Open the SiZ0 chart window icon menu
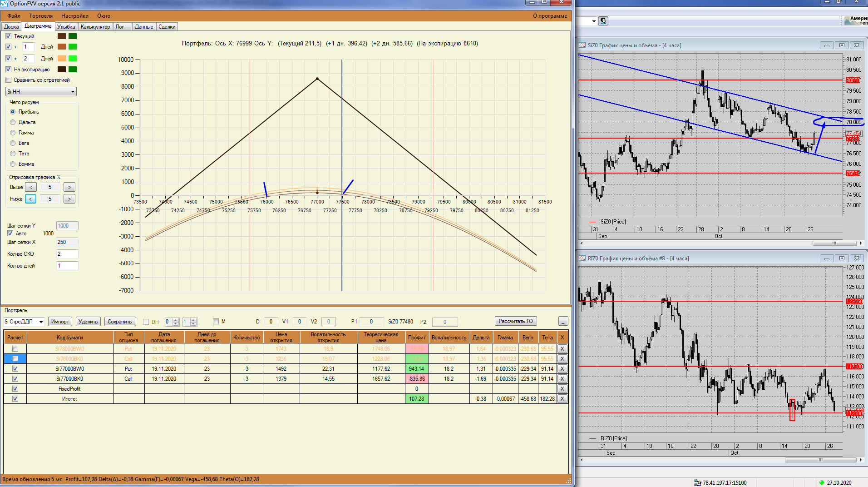This screenshot has width=868, height=487. coord(582,45)
